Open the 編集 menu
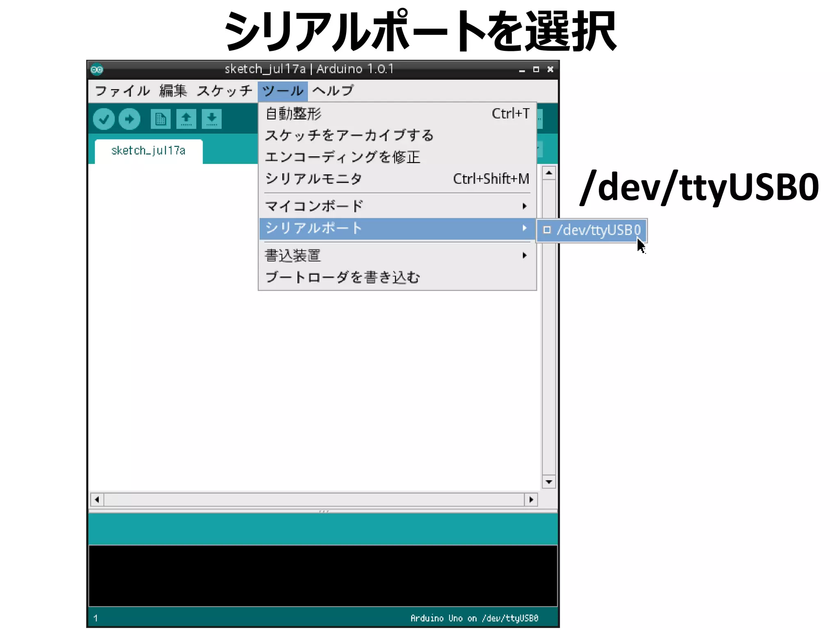The height and width of the screenshot is (630, 840). coord(173,91)
